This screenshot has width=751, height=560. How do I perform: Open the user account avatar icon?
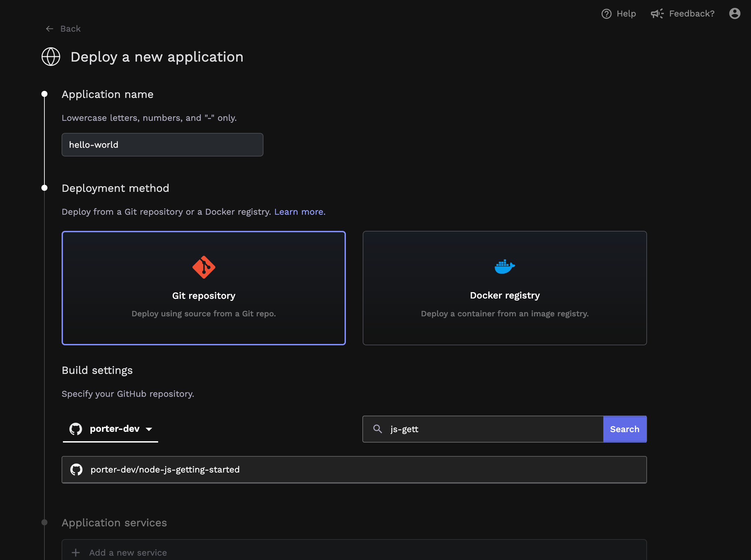[x=735, y=13]
